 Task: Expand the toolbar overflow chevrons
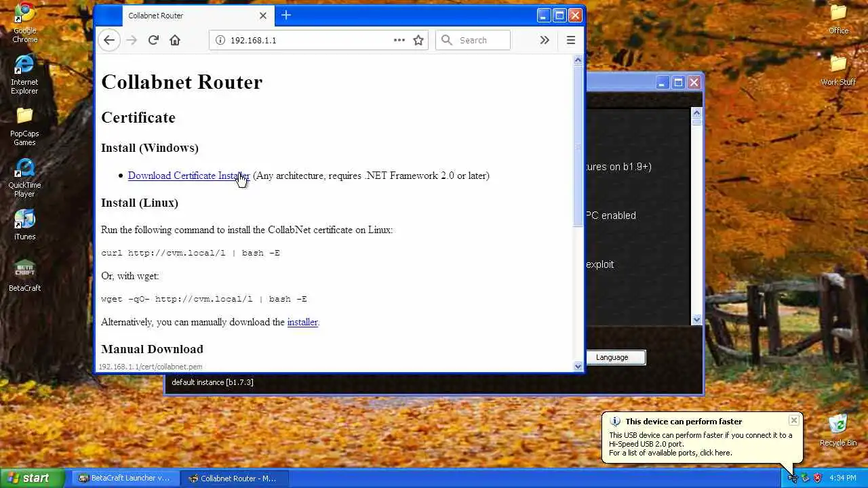coord(545,40)
